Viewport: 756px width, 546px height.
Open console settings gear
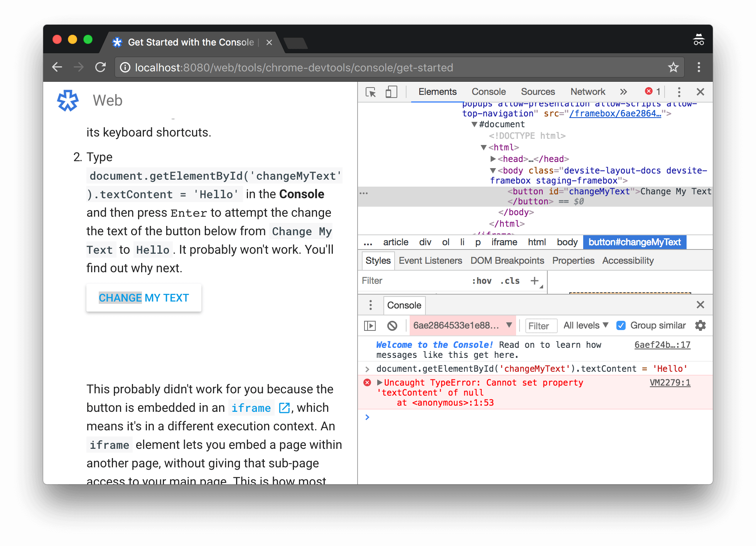pyautogui.click(x=700, y=326)
